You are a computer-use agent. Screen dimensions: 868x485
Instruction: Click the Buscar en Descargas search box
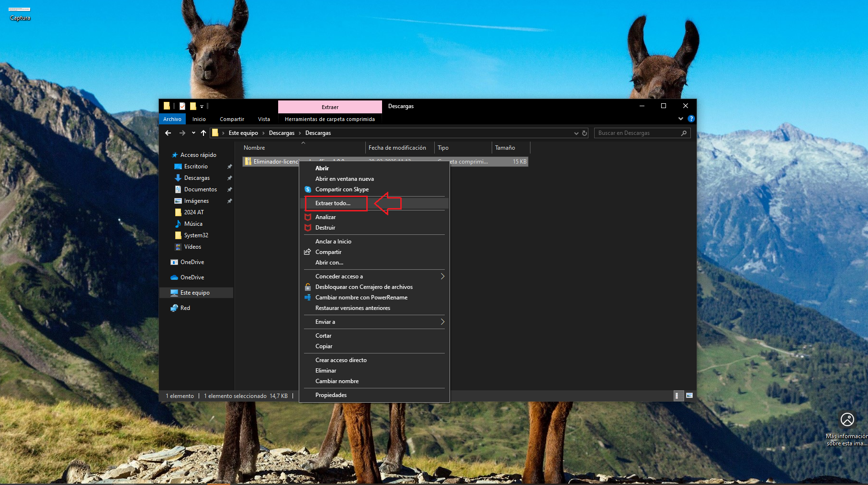637,133
